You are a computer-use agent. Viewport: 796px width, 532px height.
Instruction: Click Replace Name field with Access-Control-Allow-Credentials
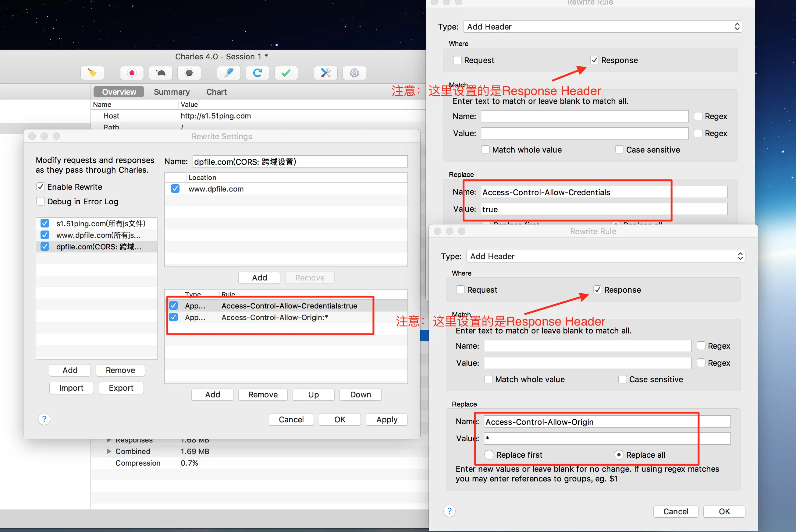tap(604, 192)
